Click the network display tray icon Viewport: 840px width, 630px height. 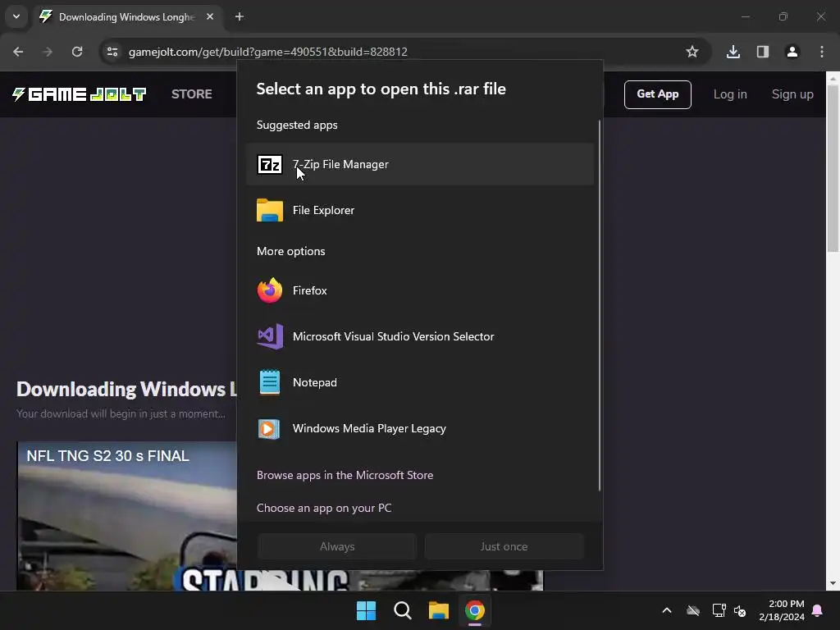[x=719, y=610]
